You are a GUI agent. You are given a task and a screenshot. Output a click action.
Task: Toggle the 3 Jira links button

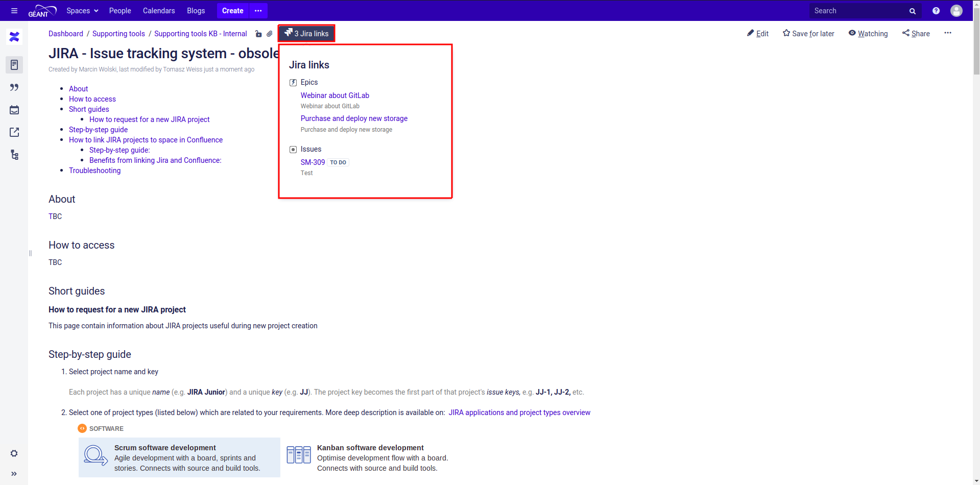(306, 33)
